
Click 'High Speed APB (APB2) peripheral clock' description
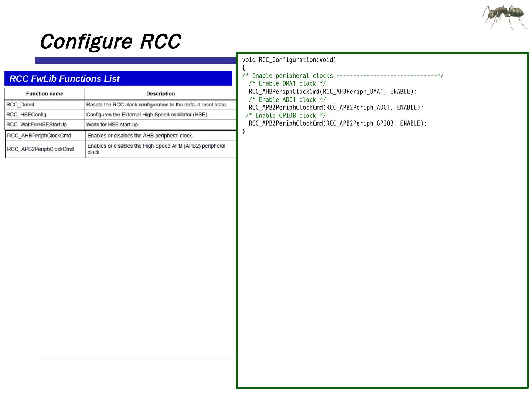pos(156,149)
